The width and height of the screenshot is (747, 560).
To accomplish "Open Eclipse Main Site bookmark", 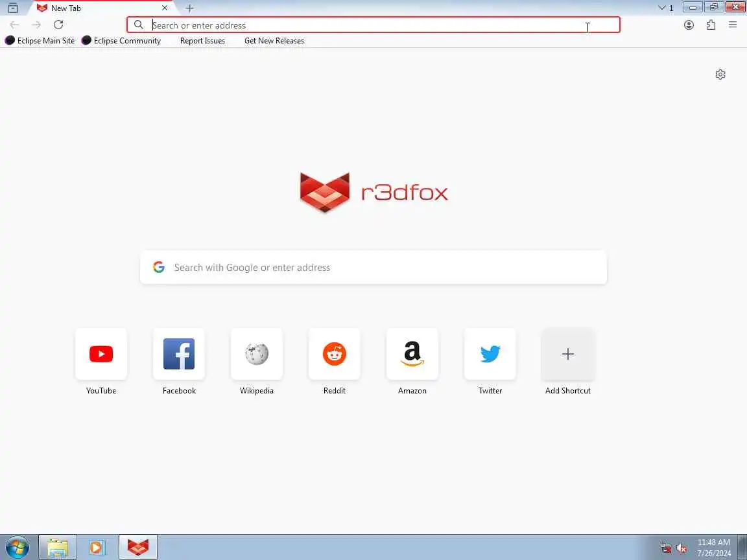I will 40,40.
